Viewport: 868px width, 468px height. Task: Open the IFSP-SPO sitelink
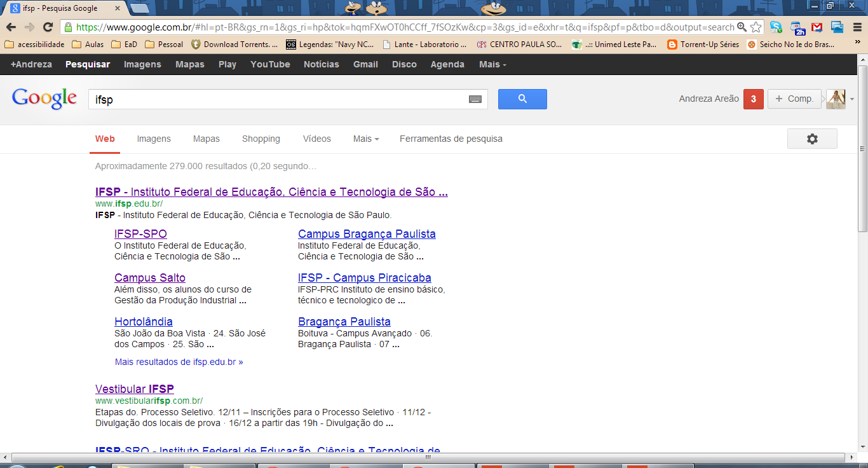[140, 233]
